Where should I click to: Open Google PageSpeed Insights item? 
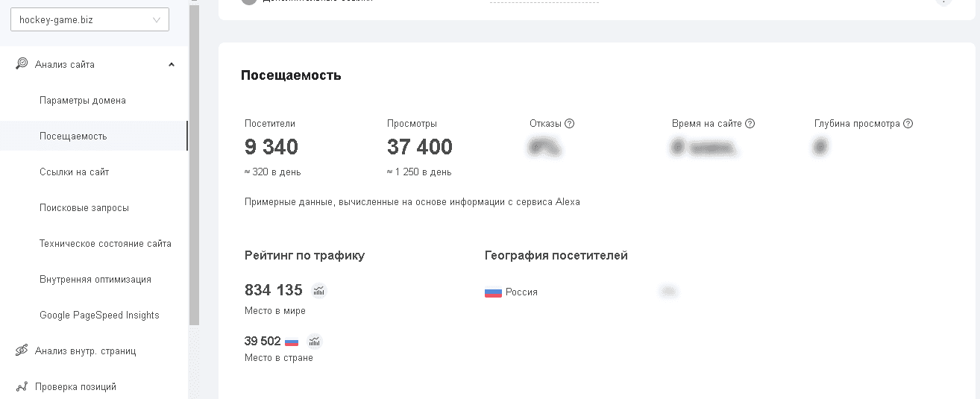click(x=99, y=315)
